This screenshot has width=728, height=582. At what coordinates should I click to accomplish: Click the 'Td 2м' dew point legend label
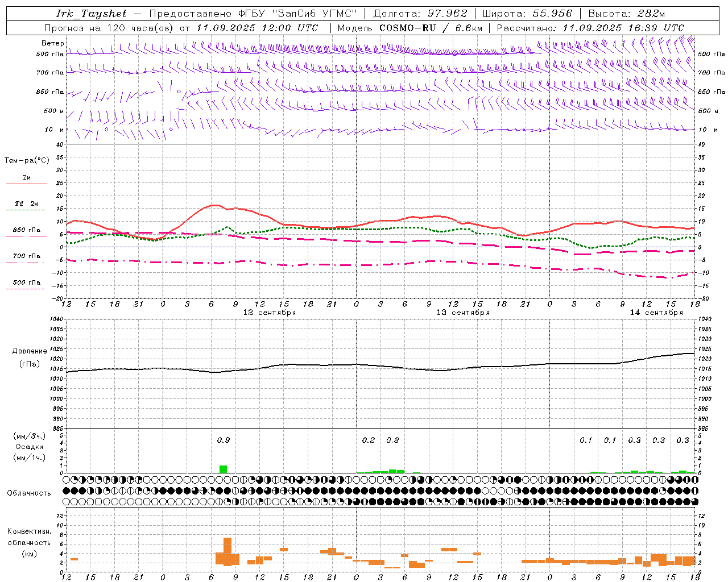point(27,203)
